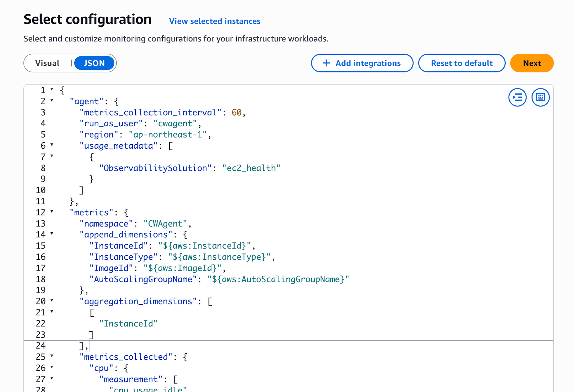Click the "metrics_collection_interval" key
The height and width of the screenshot is (392, 573).
tap(150, 113)
